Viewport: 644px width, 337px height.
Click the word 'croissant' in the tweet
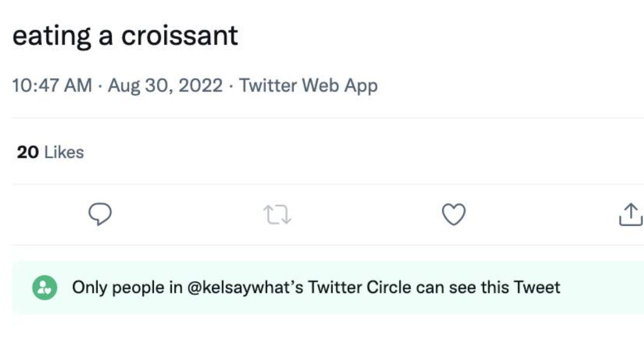coord(180,36)
